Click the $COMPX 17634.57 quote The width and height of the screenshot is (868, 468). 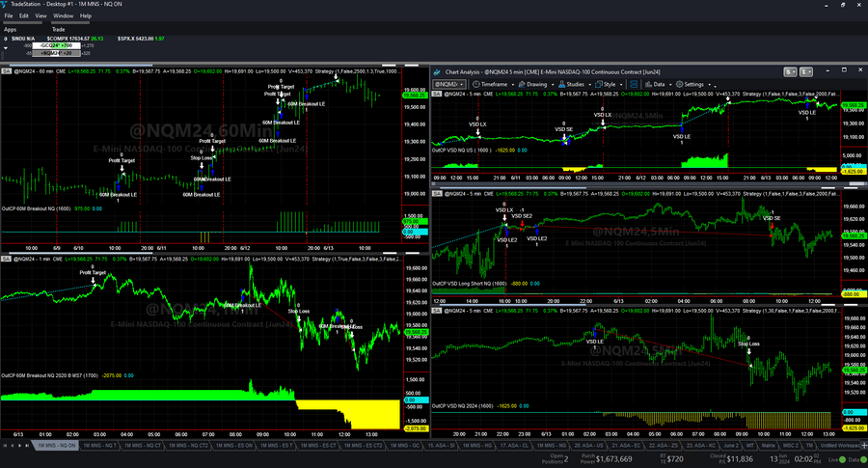[75, 39]
